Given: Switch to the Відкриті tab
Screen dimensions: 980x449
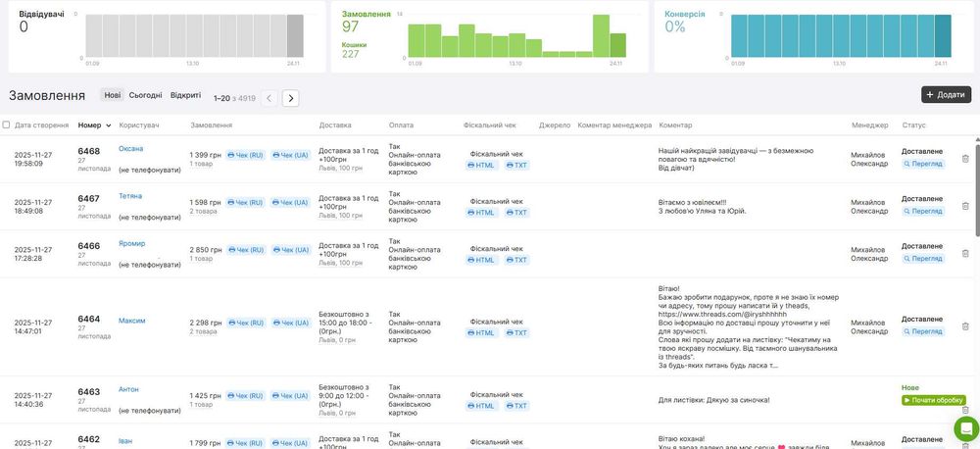Looking at the screenshot, I should 185,95.
